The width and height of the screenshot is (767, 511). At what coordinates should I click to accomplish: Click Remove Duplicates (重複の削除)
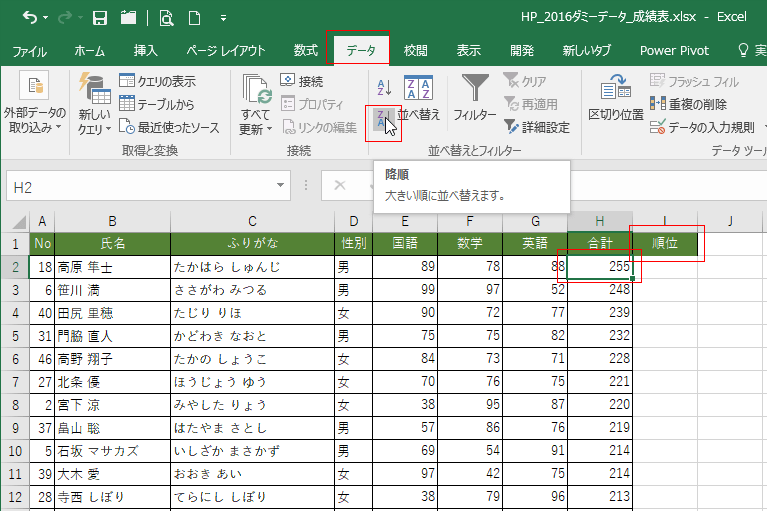[689, 104]
